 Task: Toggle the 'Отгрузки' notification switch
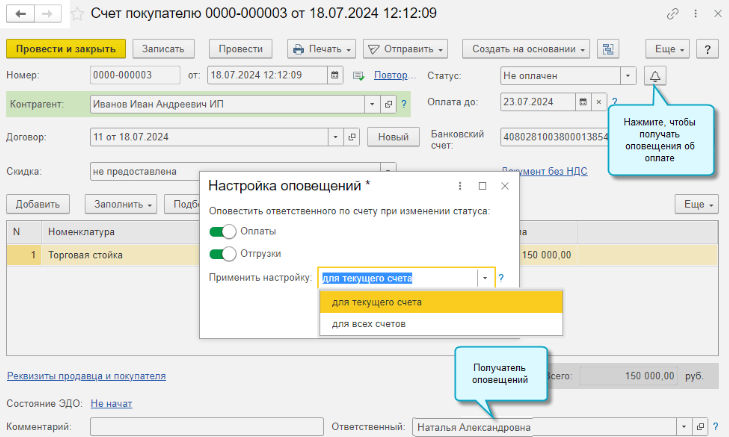pyautogui.click(x=222, y=253)
